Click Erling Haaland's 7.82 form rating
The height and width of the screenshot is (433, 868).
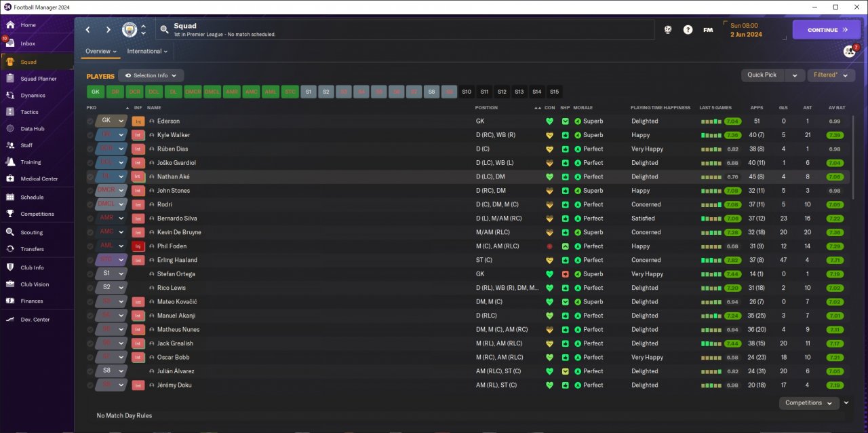[x=732, y=260]
